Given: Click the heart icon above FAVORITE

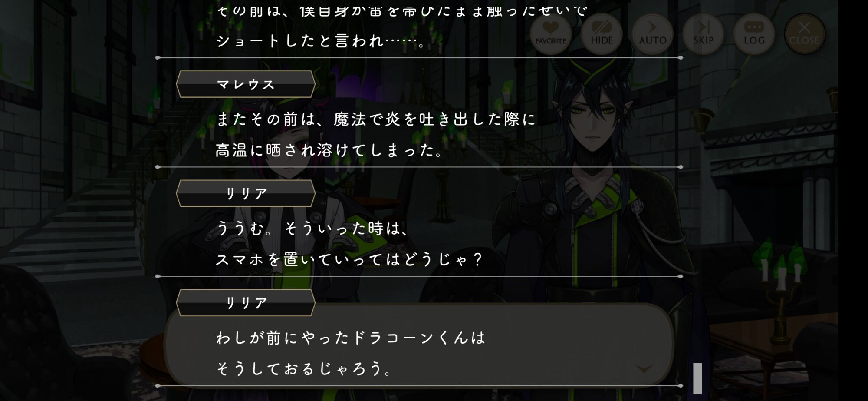Looking at the screenshot, I should click(551, 27).
